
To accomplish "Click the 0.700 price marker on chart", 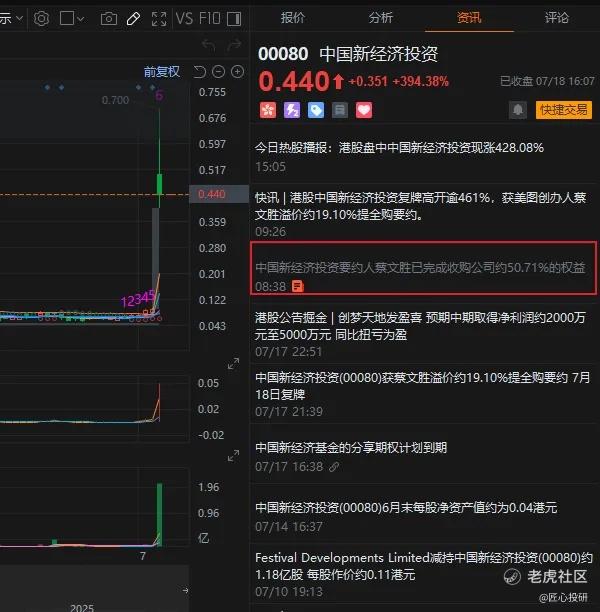I will coord(115,100).
